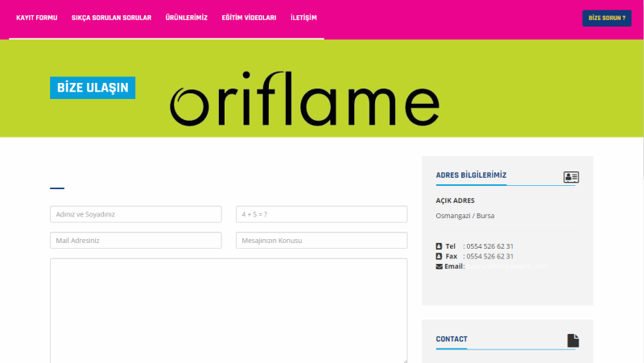This screenshot has width=644, height=363.
Task: Focus the Mail Adresiniz input
Action: click(x=135, y=240)
